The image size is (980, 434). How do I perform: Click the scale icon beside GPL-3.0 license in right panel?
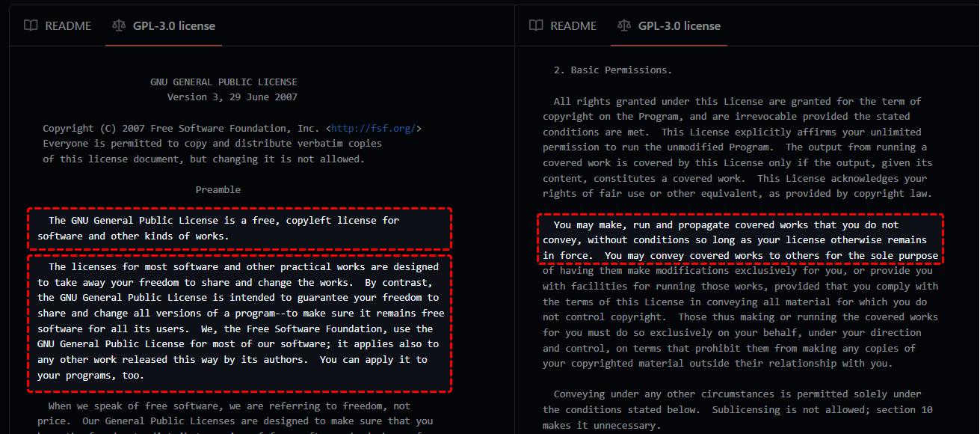(x=624, y=25)
